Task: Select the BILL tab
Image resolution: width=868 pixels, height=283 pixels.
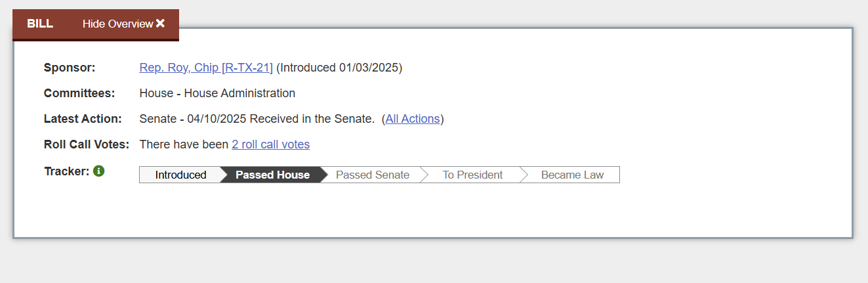Action: coord(40,24)
